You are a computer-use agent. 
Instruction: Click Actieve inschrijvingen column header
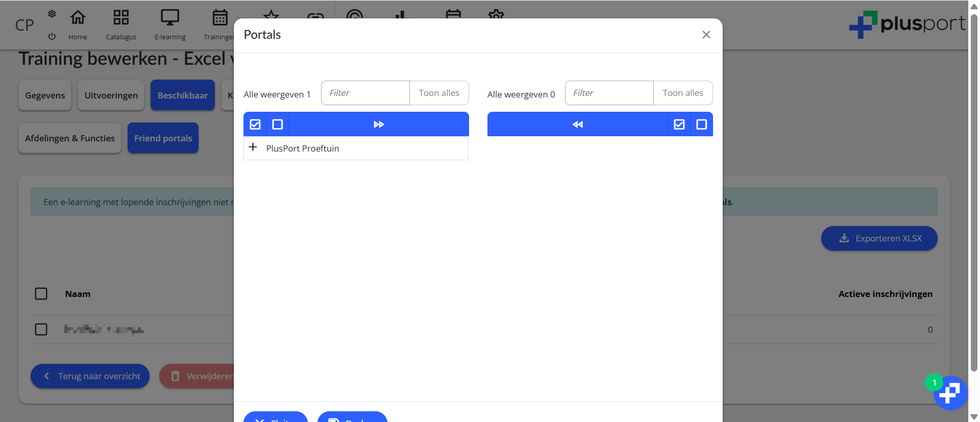(x=885, y=294)
